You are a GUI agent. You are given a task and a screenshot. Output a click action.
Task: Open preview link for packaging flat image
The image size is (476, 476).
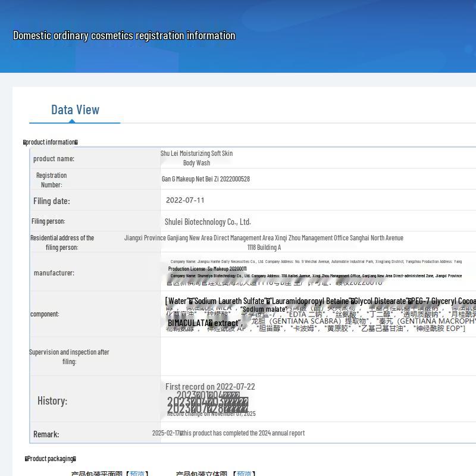point(137,474)
